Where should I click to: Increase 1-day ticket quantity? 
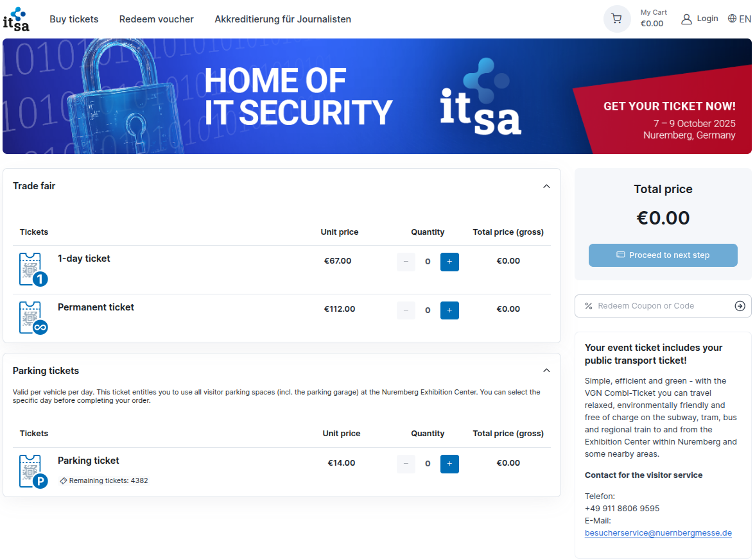(449, 262)
